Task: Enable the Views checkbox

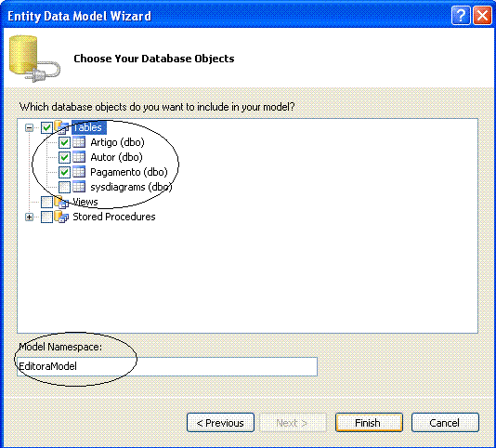Action: 46,202
